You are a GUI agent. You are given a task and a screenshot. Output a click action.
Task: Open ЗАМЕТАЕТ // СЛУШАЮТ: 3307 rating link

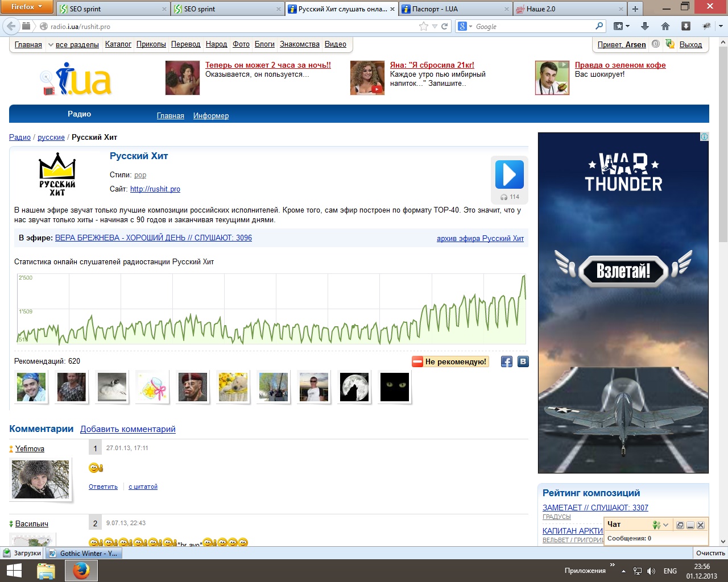tap(595, 508)
